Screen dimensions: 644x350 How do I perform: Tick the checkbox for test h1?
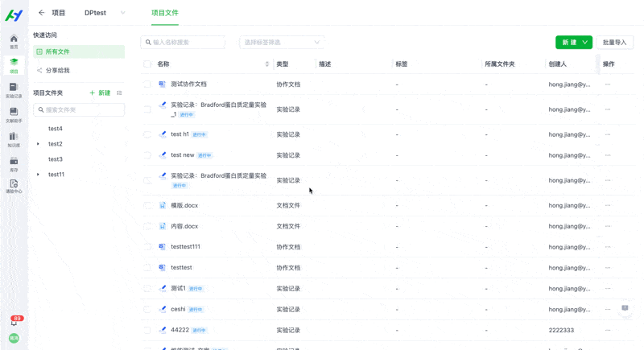pyautogui.click(x=147, y=134)
